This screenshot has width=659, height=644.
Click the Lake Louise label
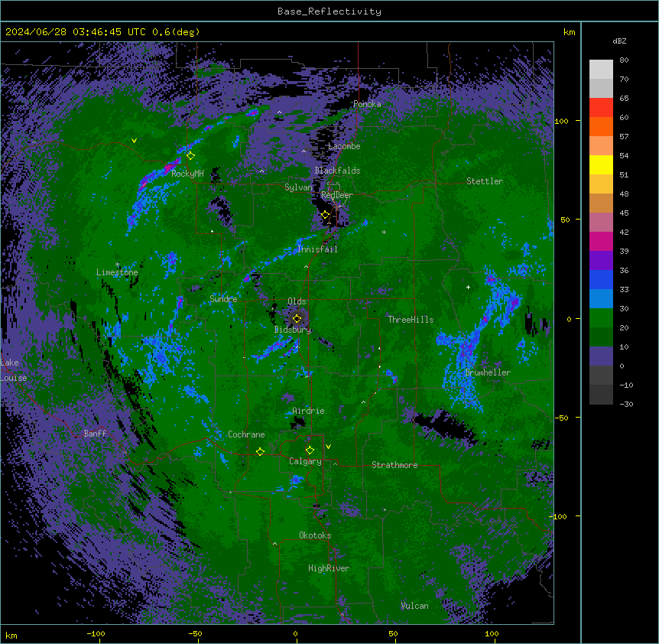[14, 370]
